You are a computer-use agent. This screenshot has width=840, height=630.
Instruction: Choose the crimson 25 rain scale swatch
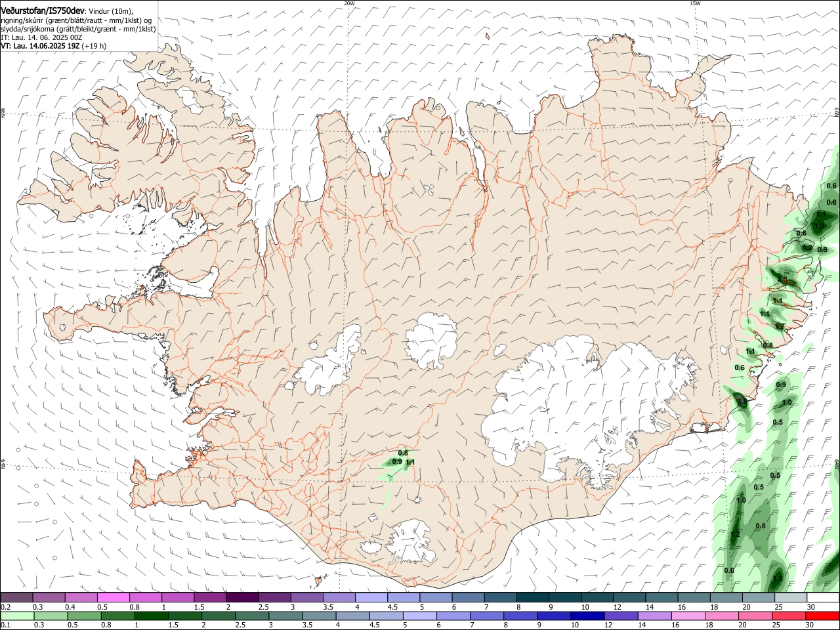click(x=789, y=616)
